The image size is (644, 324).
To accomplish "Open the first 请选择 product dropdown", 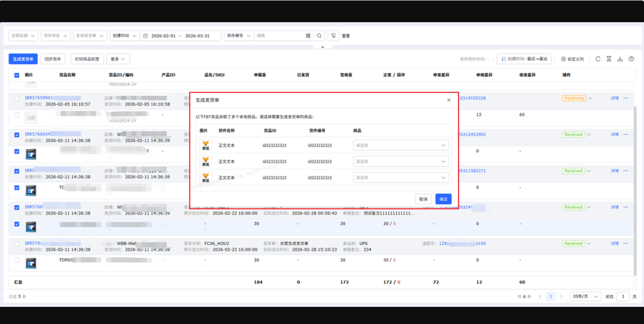I will (400, 145).
